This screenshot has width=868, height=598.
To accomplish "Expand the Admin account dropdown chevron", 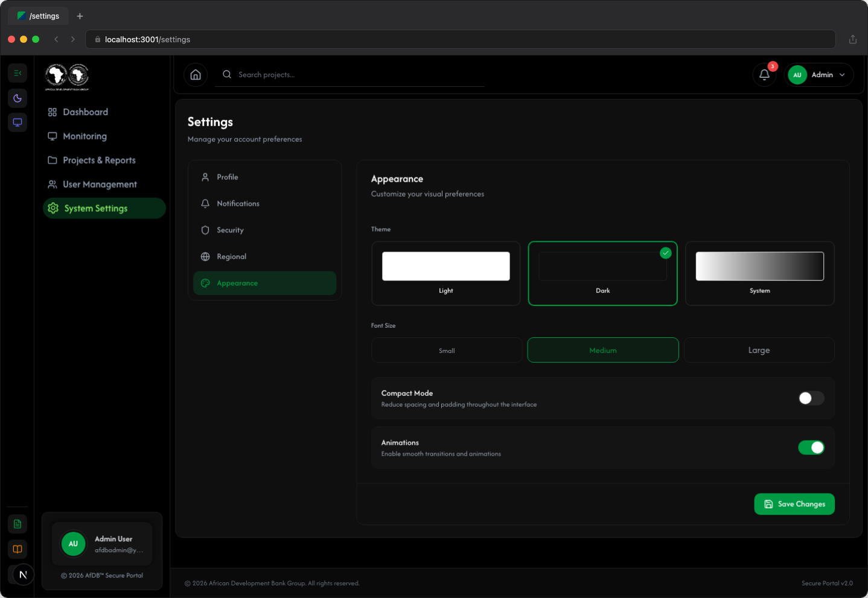I will pos(842,75).
